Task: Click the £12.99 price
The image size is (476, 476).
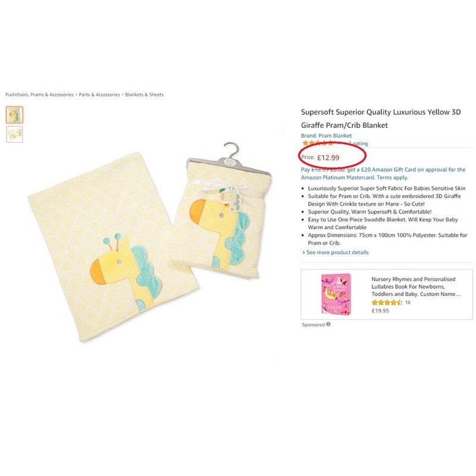Action: 328,158
